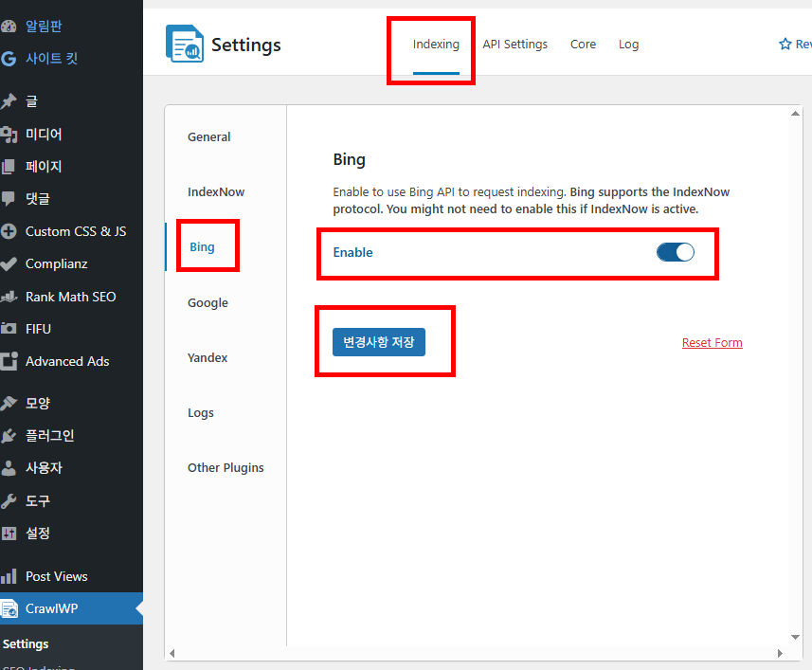The width and height of the screenshot is (812, 670).
Task: Click the Google 사이트 킷 icon
Action: coord(9,59)
